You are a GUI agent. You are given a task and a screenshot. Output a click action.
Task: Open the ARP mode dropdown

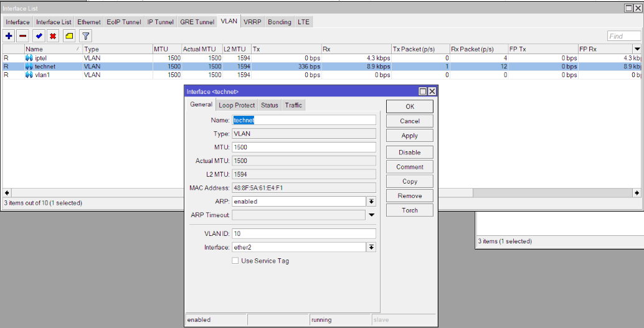(371, 202)
